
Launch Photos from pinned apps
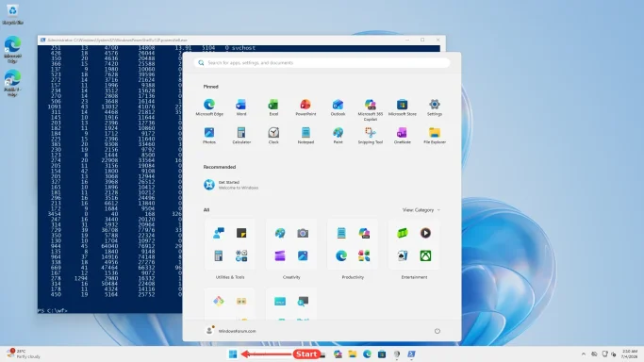coord(209,135)
